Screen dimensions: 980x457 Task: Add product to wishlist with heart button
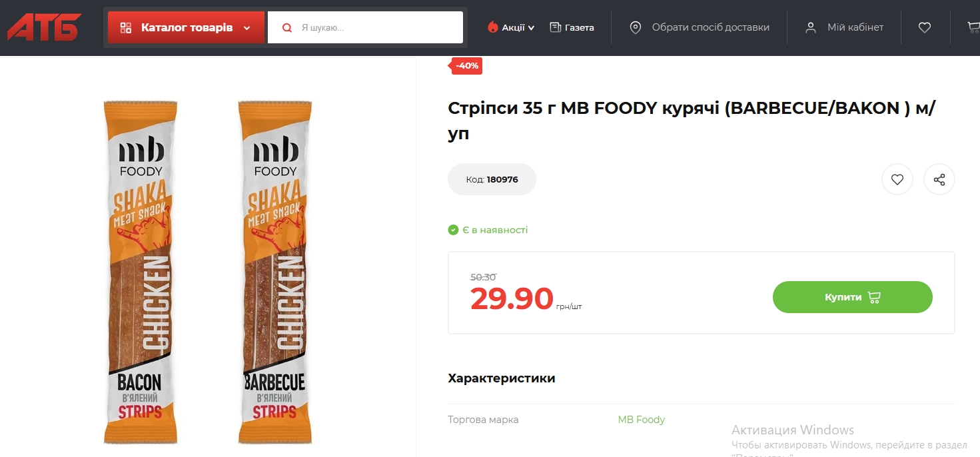pyautogui.click(x=897, y=179)
